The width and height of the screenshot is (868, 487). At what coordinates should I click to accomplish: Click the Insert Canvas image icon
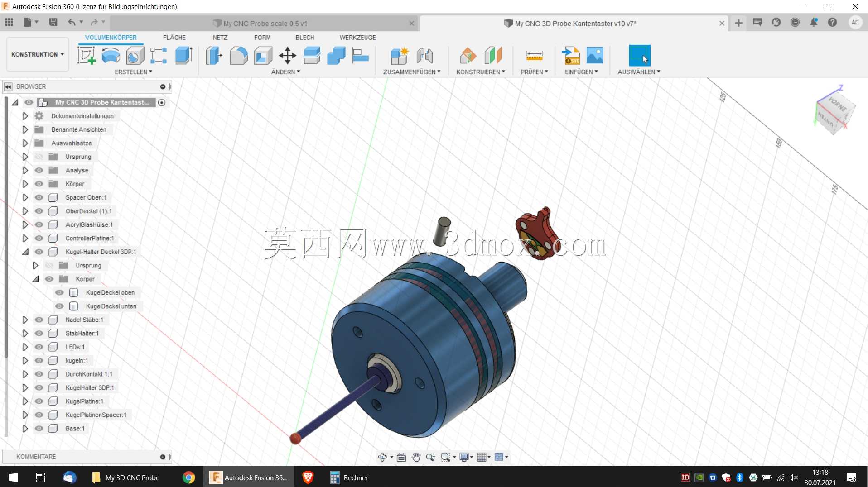(x=595, y=56)
